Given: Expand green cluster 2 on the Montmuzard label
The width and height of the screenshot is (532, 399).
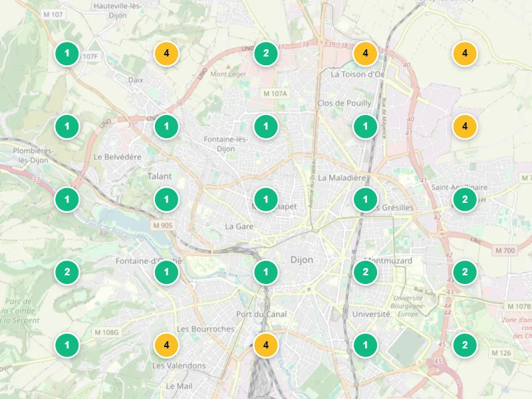Looking at the screenshot, I should tap(365, 272).
